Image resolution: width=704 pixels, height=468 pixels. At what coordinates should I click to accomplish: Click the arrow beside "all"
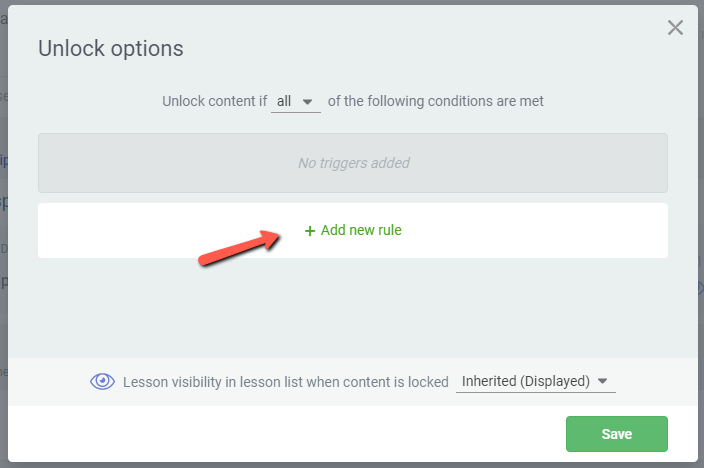(308, 102)
